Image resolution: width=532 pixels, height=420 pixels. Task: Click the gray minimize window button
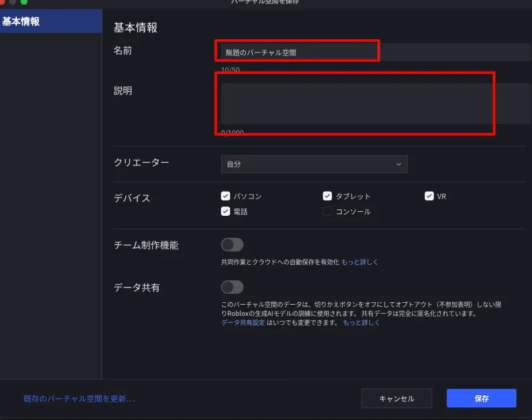coord(13,2)
